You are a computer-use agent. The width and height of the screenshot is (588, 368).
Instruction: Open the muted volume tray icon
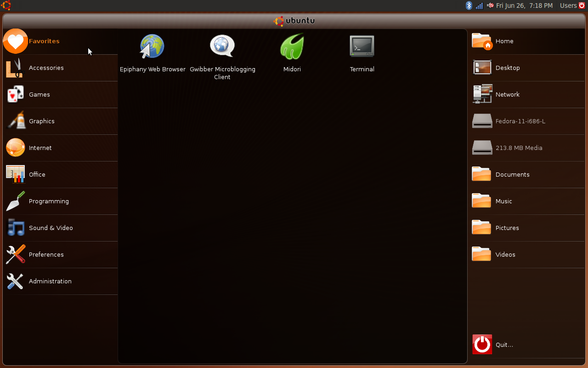click(490, 6)
